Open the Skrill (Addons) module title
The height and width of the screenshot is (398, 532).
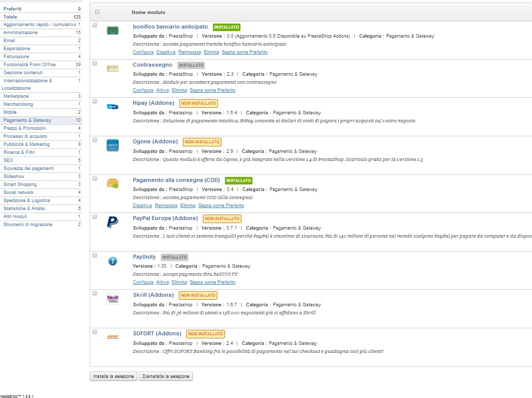pos(153,295)
